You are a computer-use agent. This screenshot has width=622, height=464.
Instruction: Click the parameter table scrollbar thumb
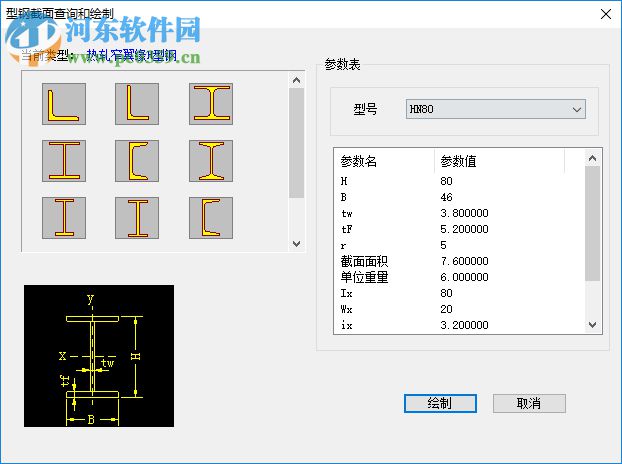593,223
